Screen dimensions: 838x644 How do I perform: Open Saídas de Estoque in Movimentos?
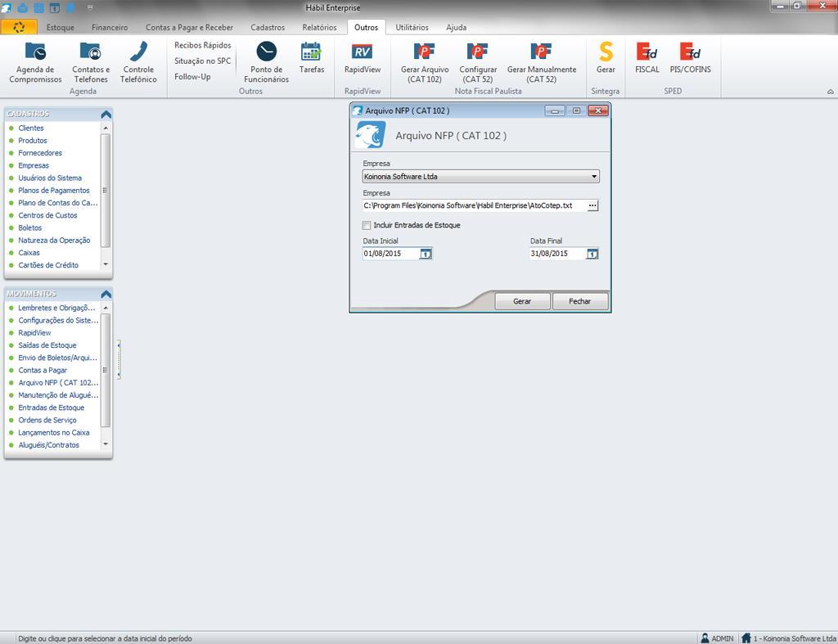[x=47, y=345]
